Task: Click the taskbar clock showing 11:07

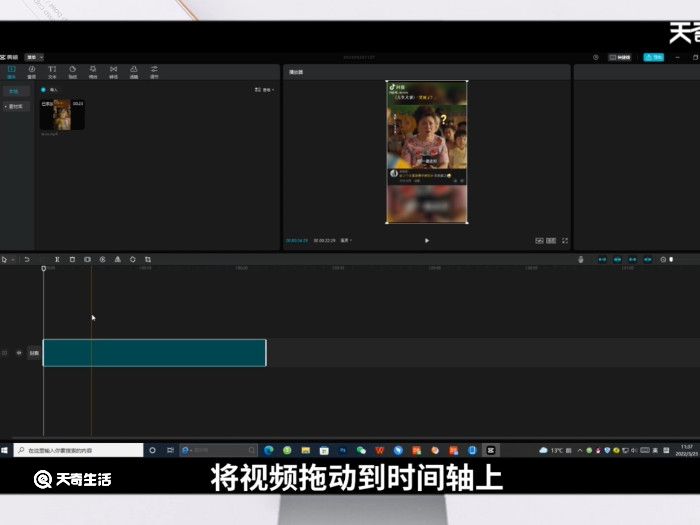Action: pyautogui.click(x=687, y=450)
